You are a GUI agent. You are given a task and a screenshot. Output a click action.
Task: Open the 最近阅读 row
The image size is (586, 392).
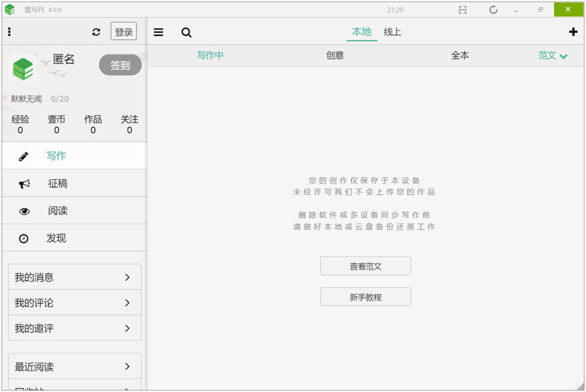pyautogui.click(x=75, y=367)
